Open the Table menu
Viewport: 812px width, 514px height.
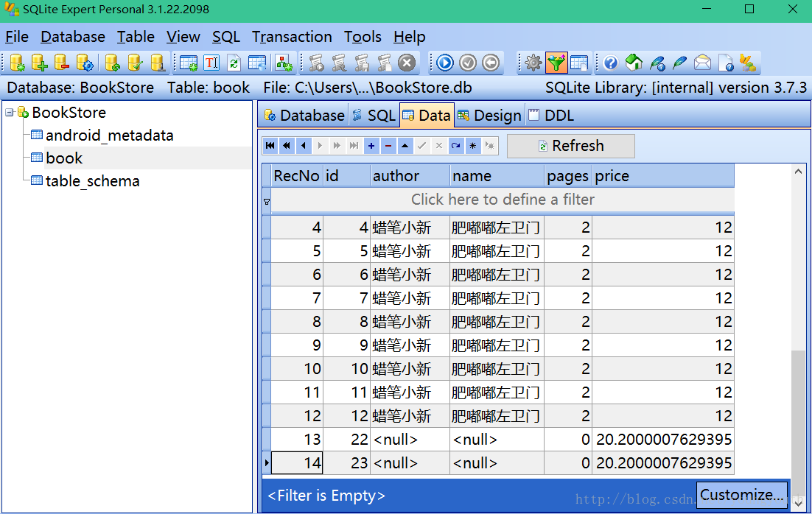click(x=136, y=37)
